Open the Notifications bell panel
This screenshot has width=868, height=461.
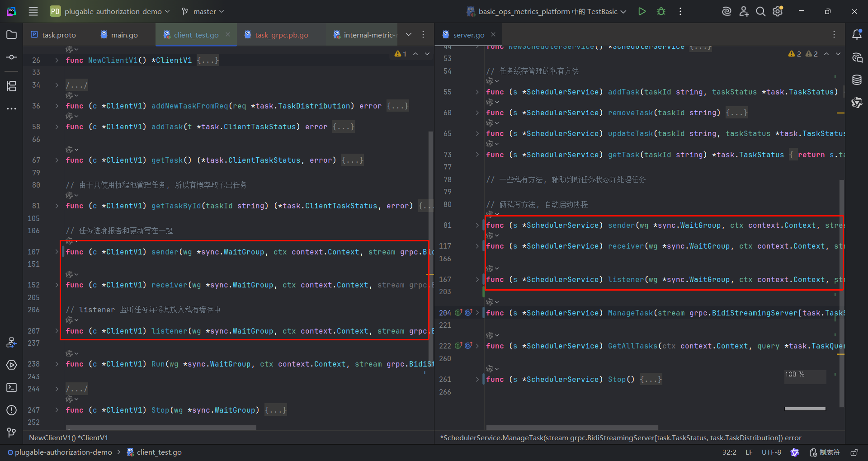tap(857, 35)
